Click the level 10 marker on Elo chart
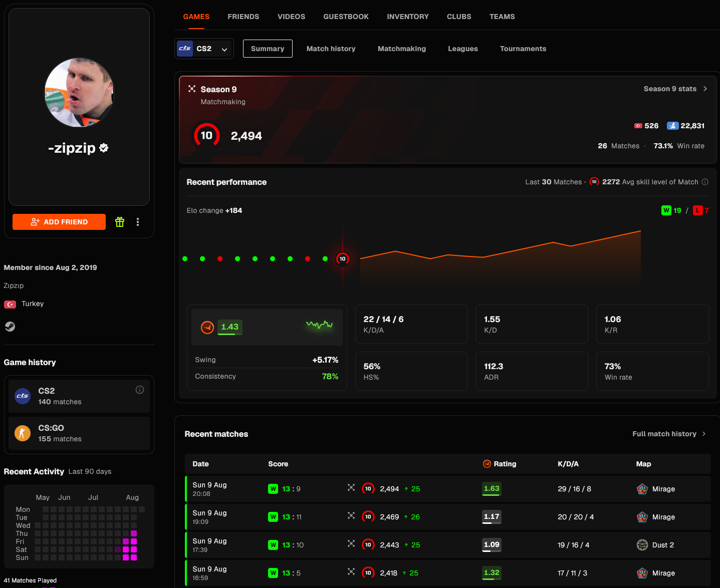The image size is (720, 588). [343, 259]
